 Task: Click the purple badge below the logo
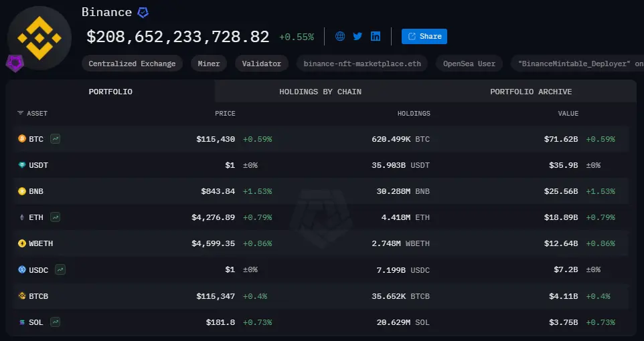point(14,64)
